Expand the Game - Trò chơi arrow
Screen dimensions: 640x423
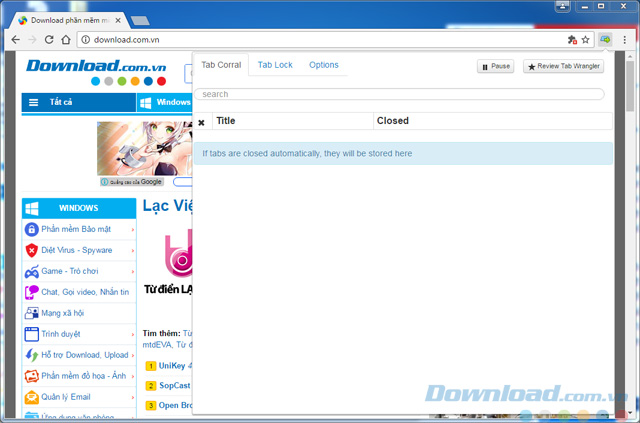pos(133,272)
